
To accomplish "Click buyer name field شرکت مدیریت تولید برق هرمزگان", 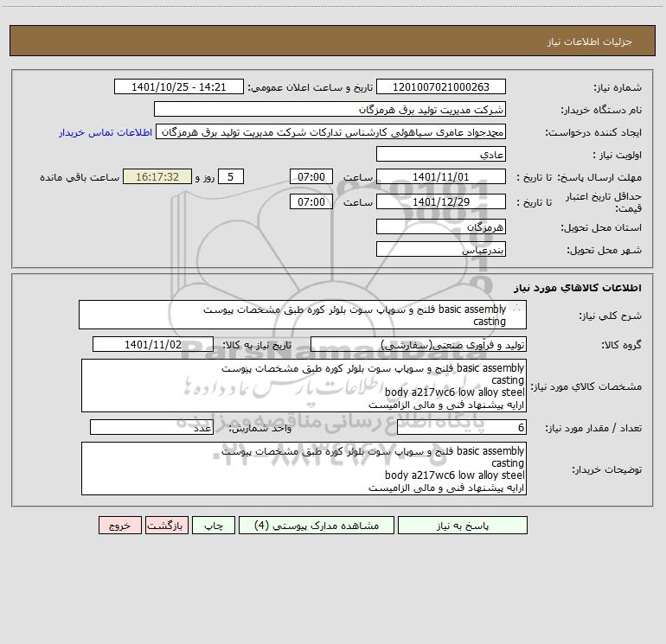I will [x=330, y=109].
